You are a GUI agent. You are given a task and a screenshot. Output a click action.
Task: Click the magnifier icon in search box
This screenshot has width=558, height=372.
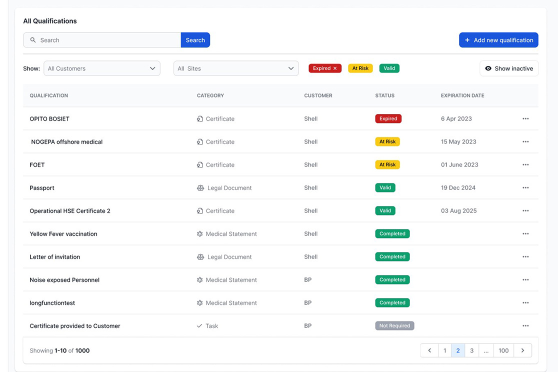(x=33, y=40)
